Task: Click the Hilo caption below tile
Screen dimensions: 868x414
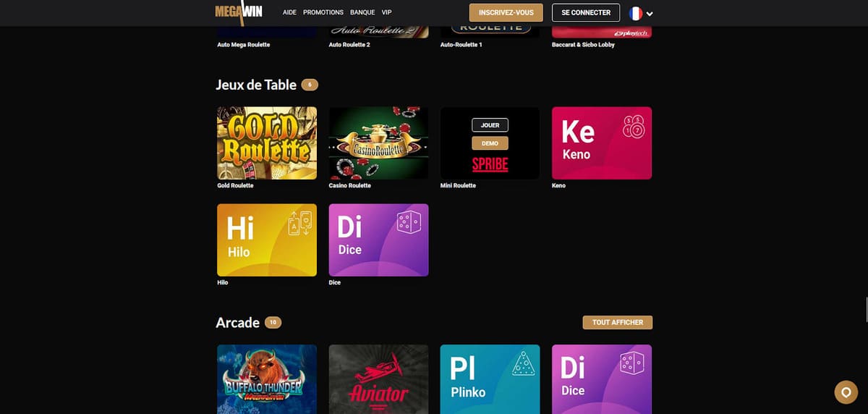Action: [x=223, y=282]
